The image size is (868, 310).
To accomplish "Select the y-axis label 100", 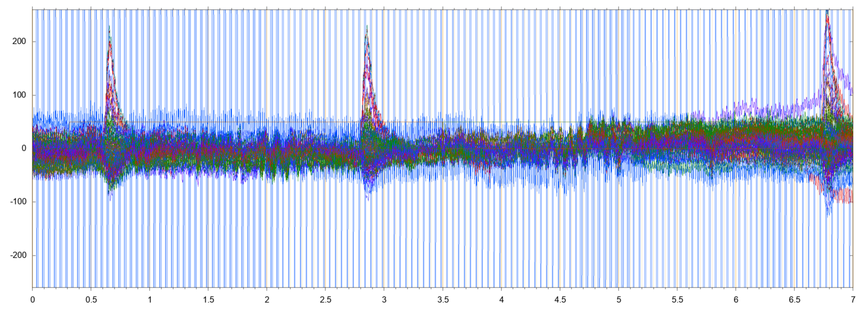I will click(20, 95).
